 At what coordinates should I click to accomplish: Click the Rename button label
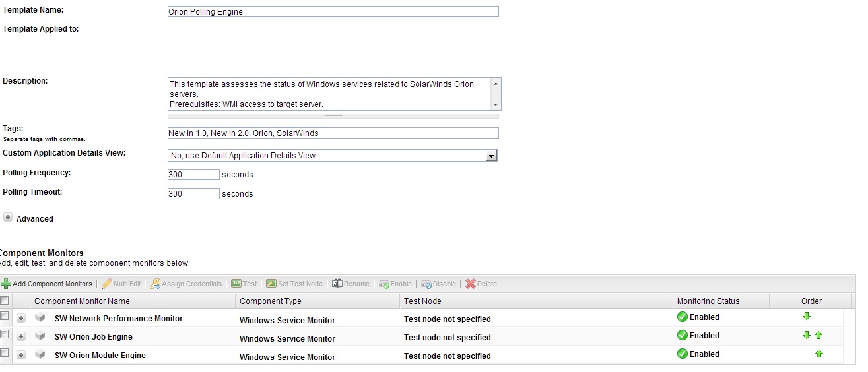pos(357,284)
